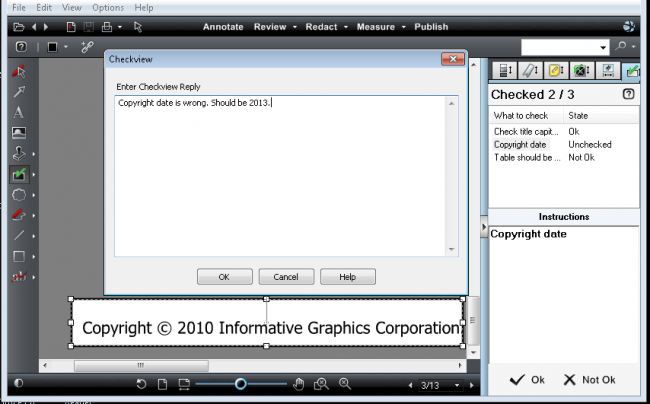Open the markup list panel tab
The image size is (650, 404).
(x=530, y=71)
